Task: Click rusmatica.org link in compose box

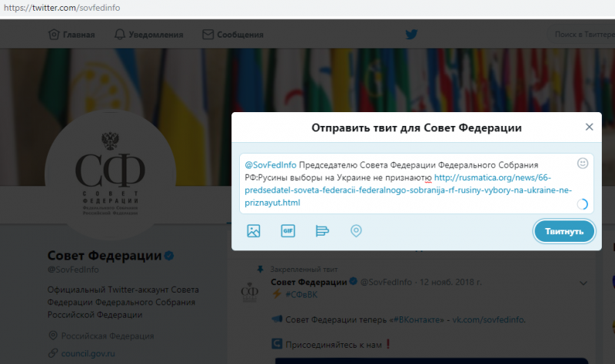Action: click(408, 190)
